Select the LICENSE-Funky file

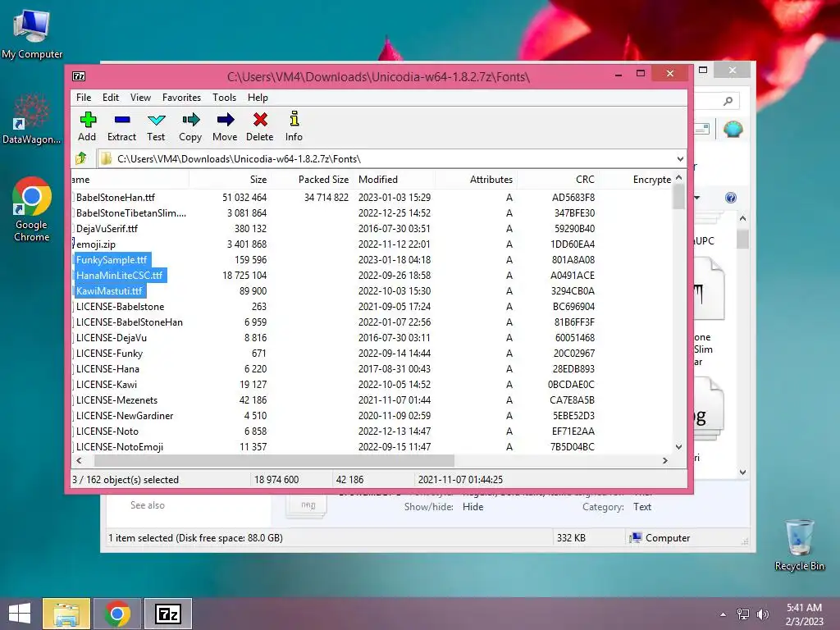pos(109,354)
